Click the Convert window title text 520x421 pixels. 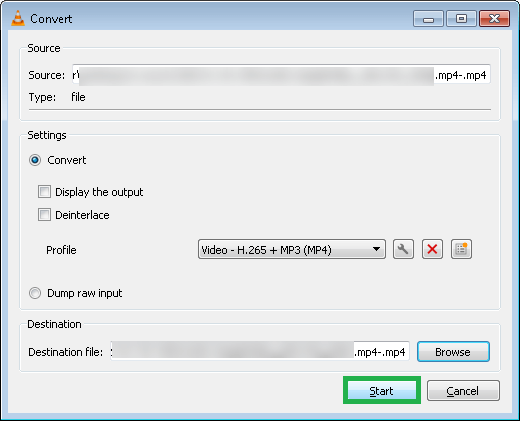[x=51, y=19]
